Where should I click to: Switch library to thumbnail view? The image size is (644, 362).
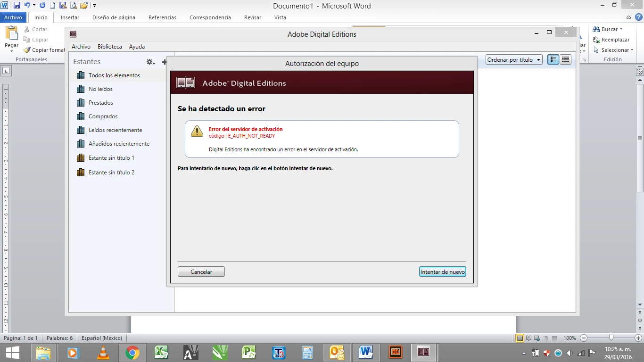[553, 60]
